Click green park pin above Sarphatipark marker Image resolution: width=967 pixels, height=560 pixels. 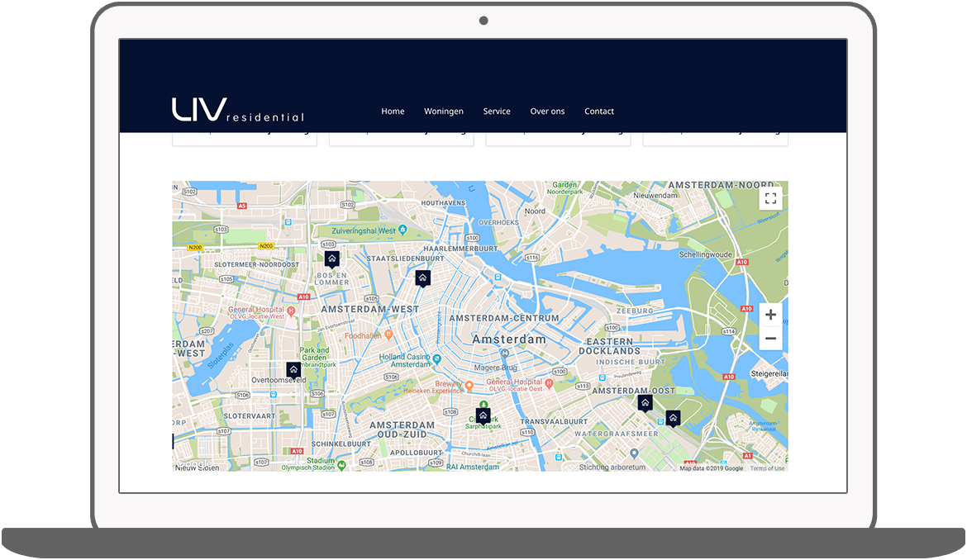[x=483, y=404]
